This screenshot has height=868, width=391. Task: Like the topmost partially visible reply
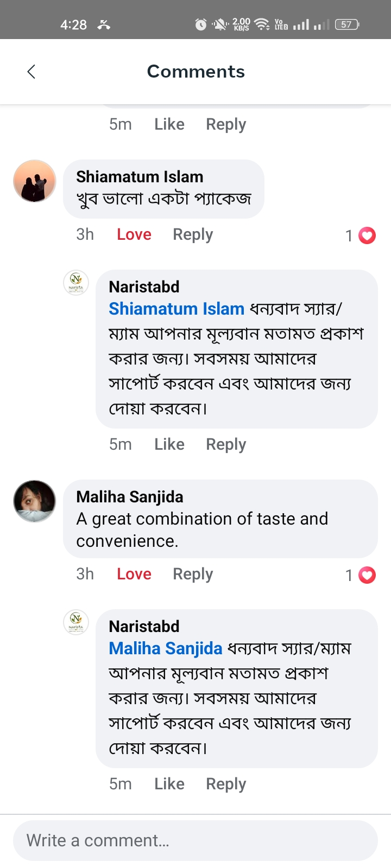click(169, 124)
